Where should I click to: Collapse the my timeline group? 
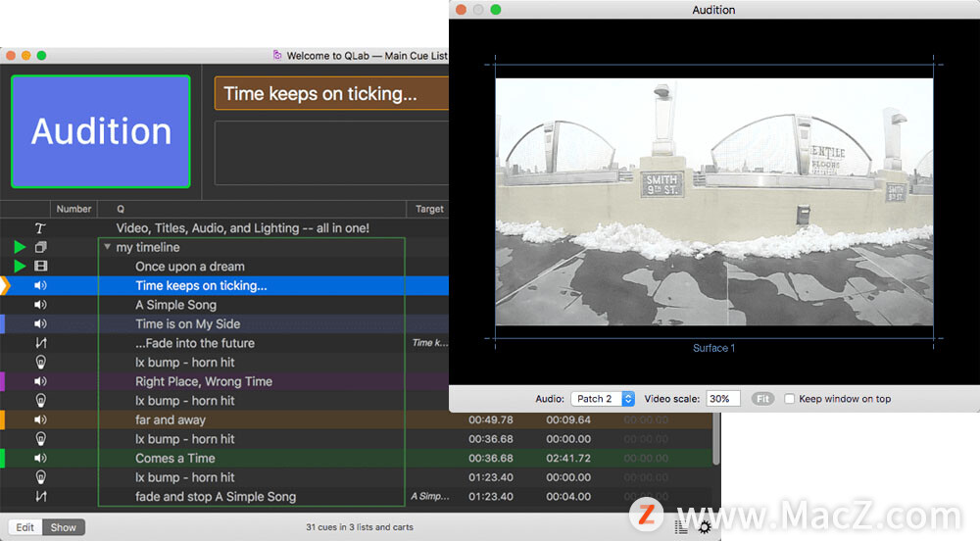108,247
